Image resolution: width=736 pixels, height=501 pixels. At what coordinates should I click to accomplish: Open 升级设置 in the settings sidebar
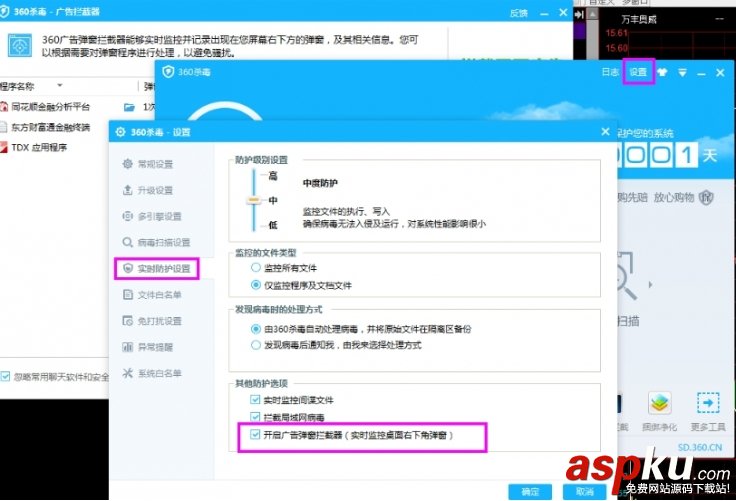pyautogui.click(x=155, y=190)
